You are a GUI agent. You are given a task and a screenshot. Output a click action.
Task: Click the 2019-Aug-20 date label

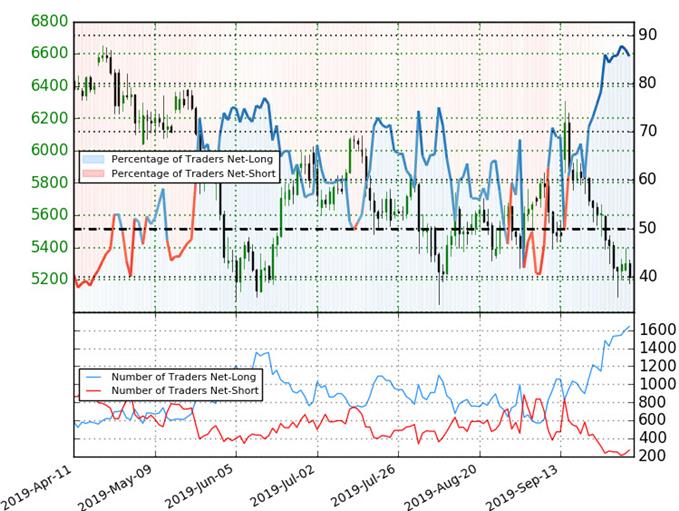(442, 488)
